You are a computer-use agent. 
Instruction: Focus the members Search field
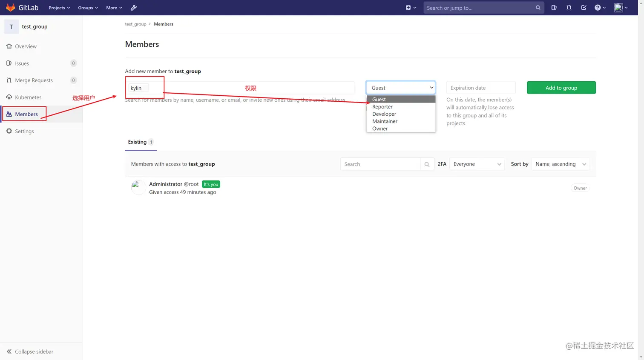tap(380, 164)
